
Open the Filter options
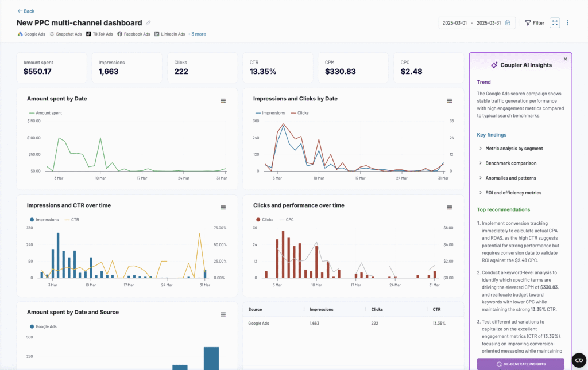(x=535, y=23)
